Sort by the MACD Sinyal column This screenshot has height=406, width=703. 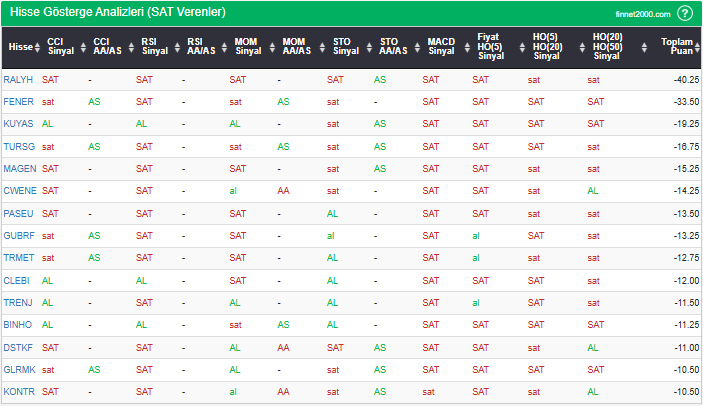[x=441, y=47]
